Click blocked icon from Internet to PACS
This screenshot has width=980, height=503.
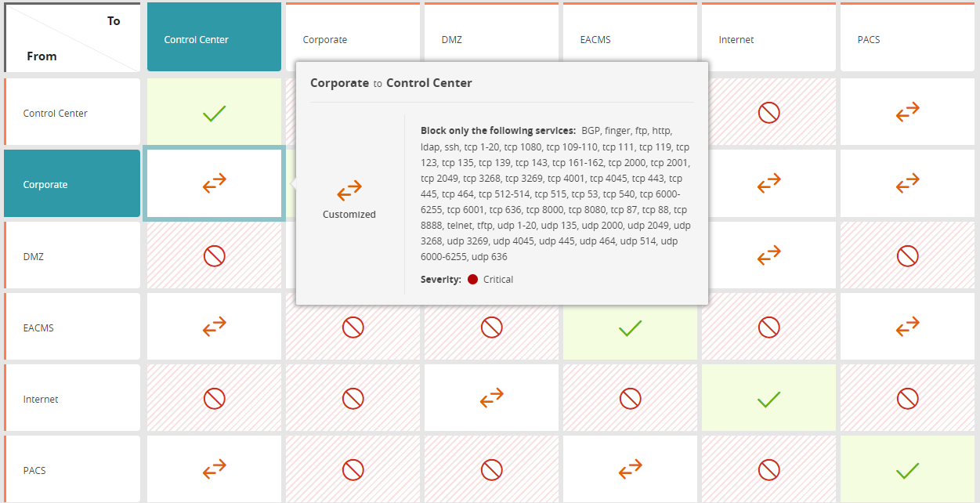[x=907, y=399]
